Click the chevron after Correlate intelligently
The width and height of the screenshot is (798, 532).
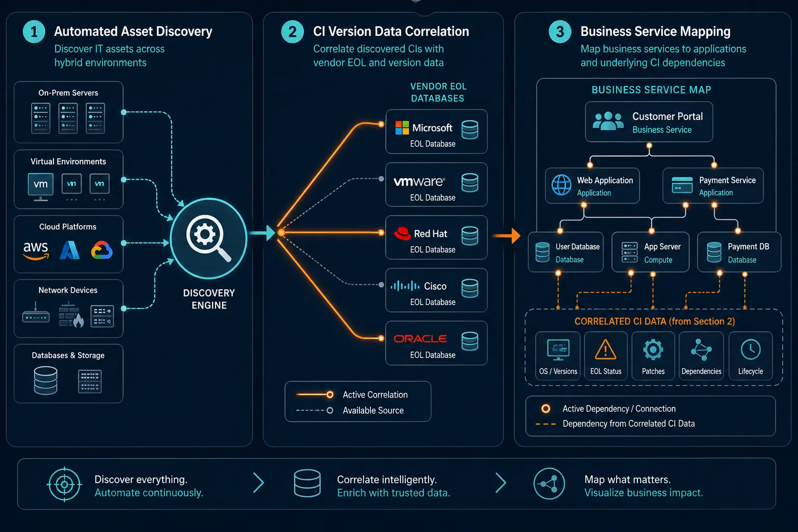click(x=500, y=483)
